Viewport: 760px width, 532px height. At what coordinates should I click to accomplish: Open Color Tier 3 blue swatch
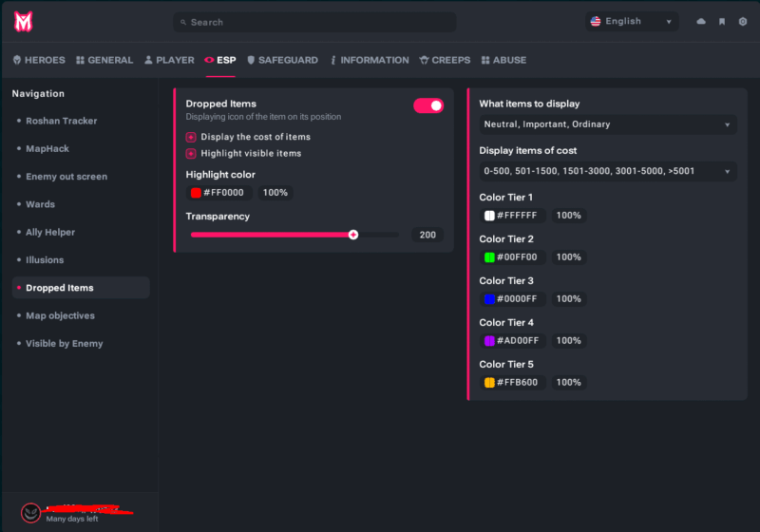click(489, 299)
